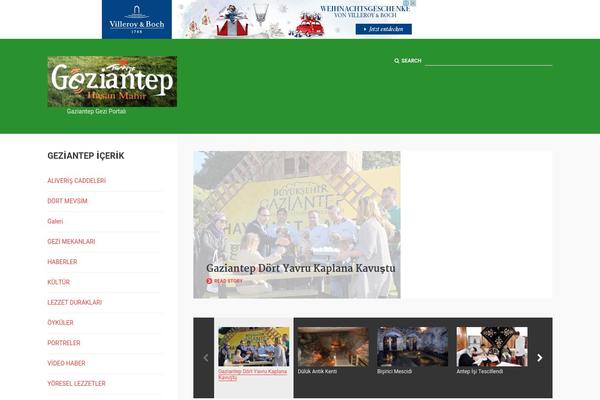Open Kültür category

coord(59,282)
